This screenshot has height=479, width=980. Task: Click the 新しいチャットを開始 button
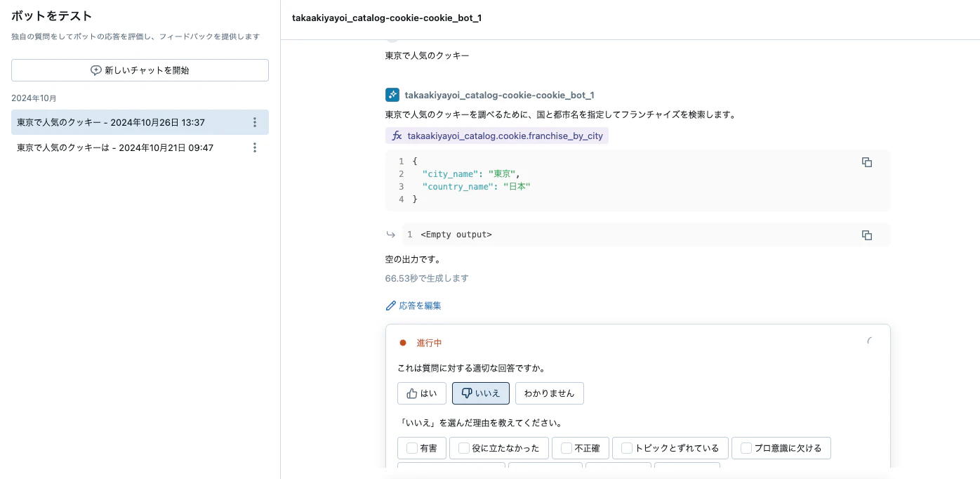point(140,70)
